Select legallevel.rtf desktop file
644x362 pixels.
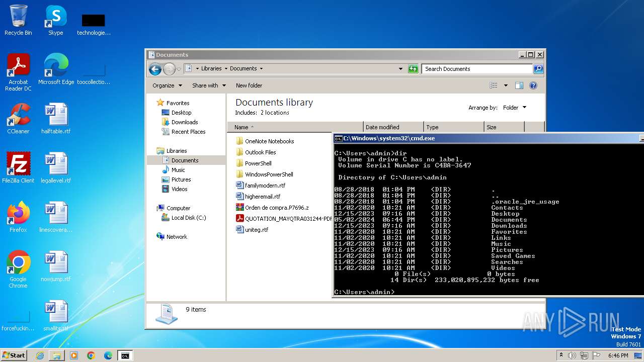point(55,168)
